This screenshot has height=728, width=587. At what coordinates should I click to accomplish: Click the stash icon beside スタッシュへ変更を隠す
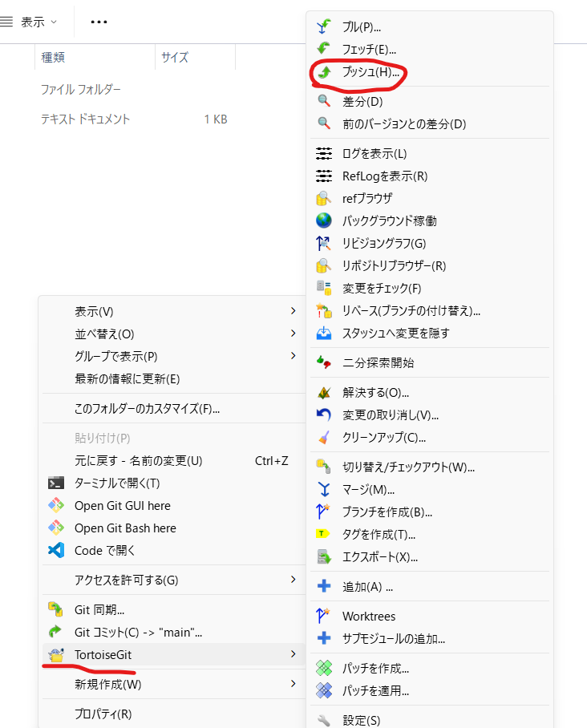324,333
